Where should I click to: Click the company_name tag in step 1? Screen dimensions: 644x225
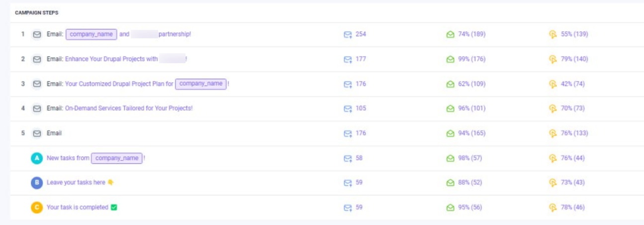pos(92,34)
